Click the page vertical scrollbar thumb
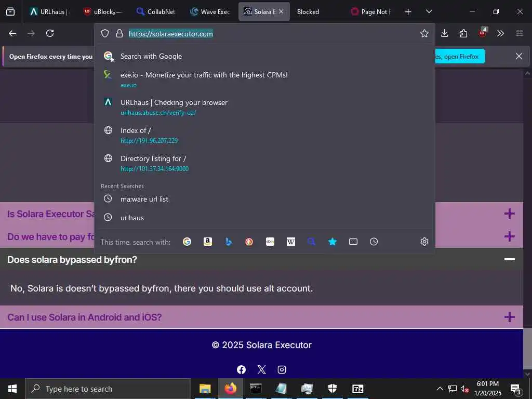The height and width of the screenshot is (399, 532). pyautogui.click(x=527, y=349)
